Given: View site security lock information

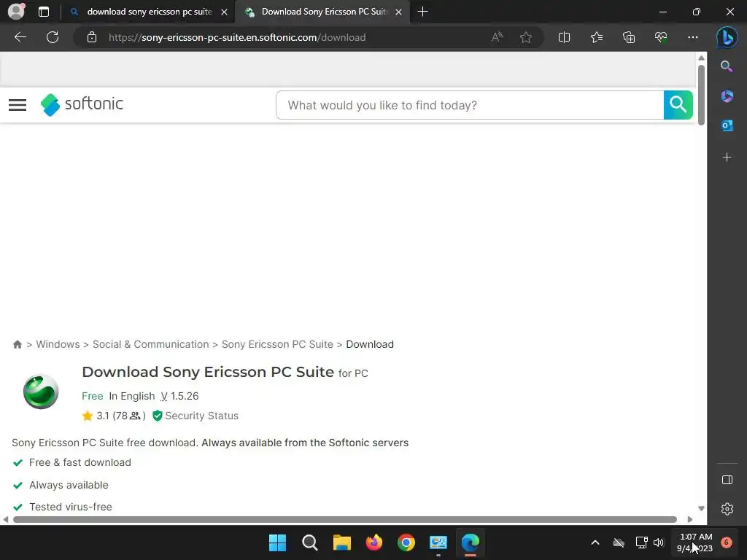Looking at the screenshot, I should point(92,37).
